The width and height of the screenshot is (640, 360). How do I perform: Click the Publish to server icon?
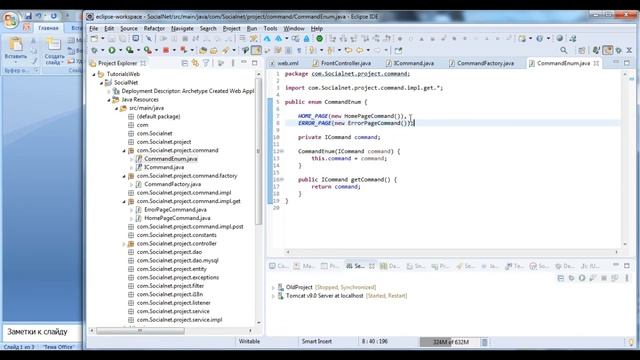[x=614, y=278]
